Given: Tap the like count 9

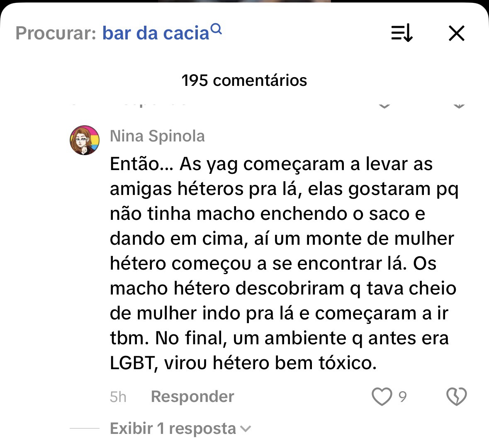Looking at the screenshot, I should 402,397.
